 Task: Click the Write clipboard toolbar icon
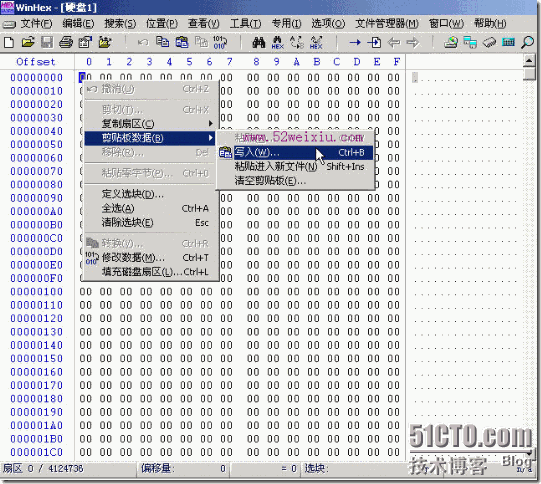[x=182, y=42]
